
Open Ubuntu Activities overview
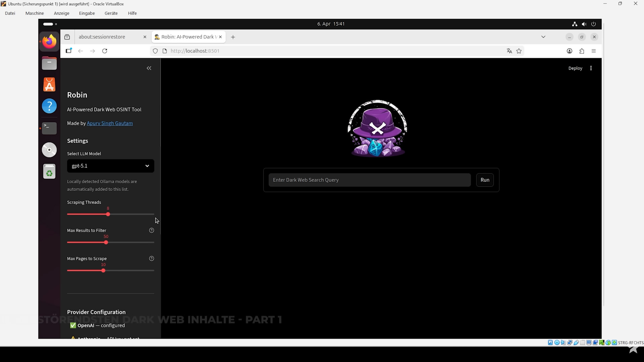pos(50,24)
